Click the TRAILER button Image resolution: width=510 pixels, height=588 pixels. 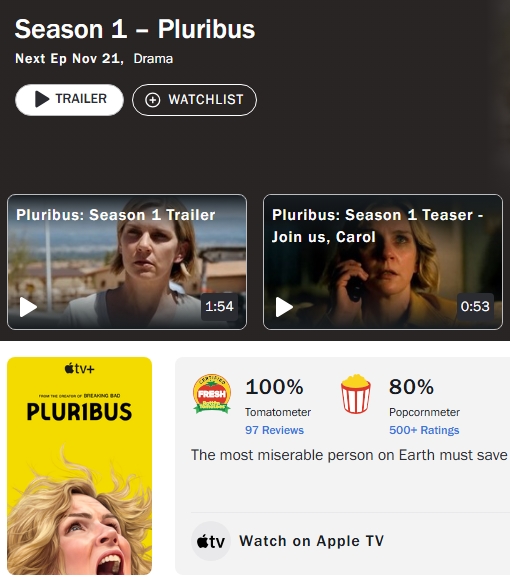pos(69,100)
